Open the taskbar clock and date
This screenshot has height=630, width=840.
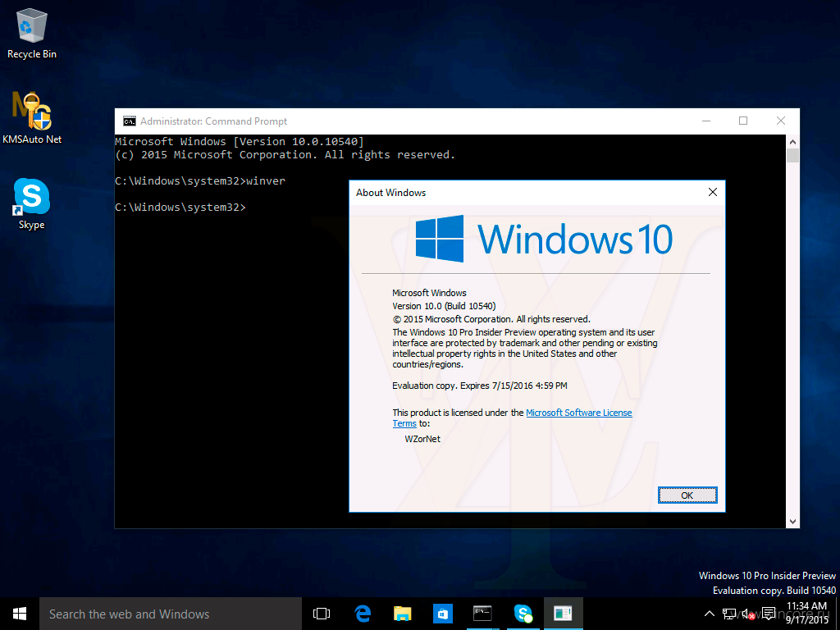pyautogui.click(x=807, y=613)
